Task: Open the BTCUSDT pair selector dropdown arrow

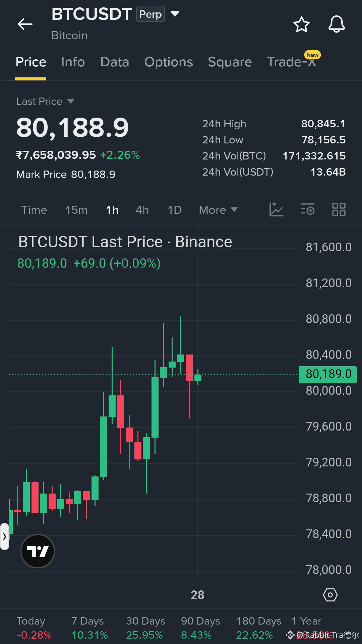Action: (175, 14)
